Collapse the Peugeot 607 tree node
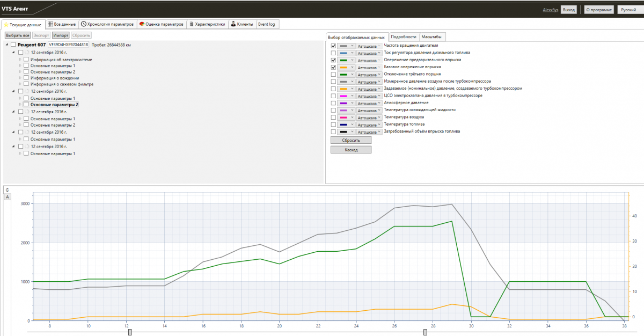The height and width of the screenshot is (336, 644). [6, 45]
